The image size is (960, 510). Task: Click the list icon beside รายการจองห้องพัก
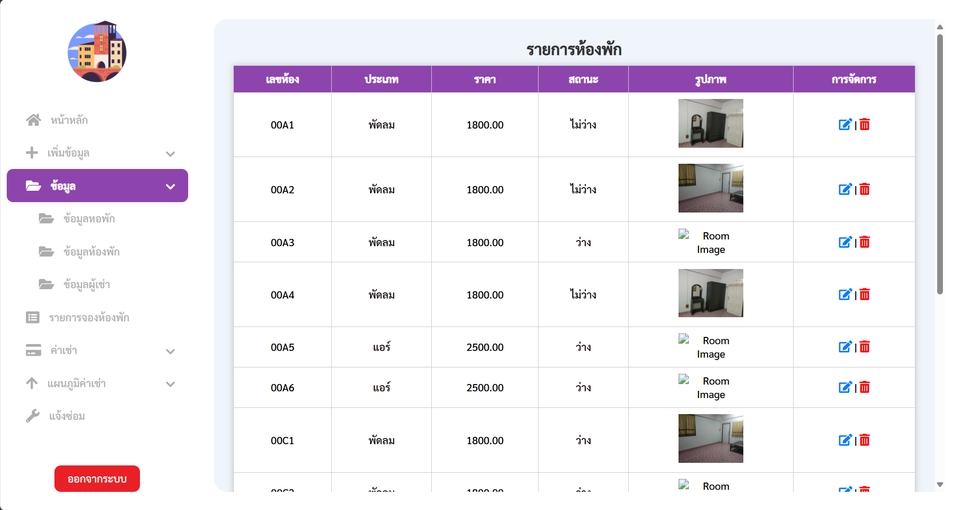click(x=32, y=317)
